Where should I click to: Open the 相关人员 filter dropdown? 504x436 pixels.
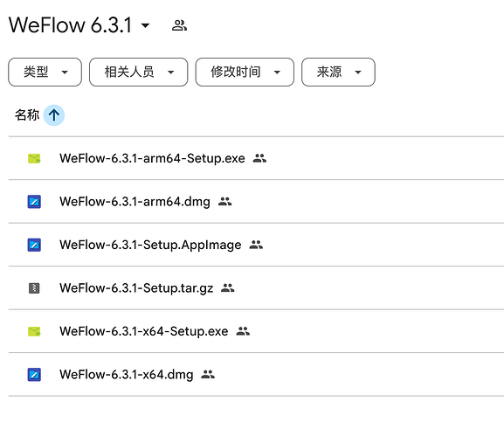pyautogui.click(x=139, y=72)
